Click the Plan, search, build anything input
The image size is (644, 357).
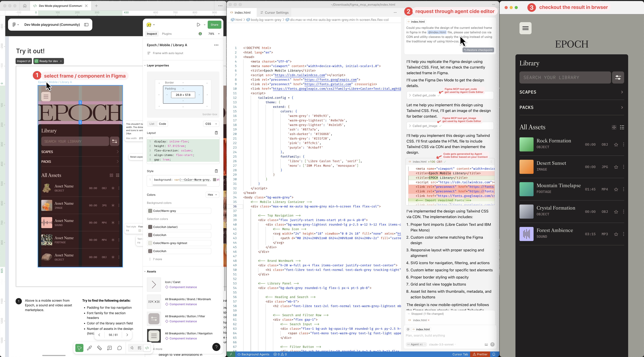point(450,335)
